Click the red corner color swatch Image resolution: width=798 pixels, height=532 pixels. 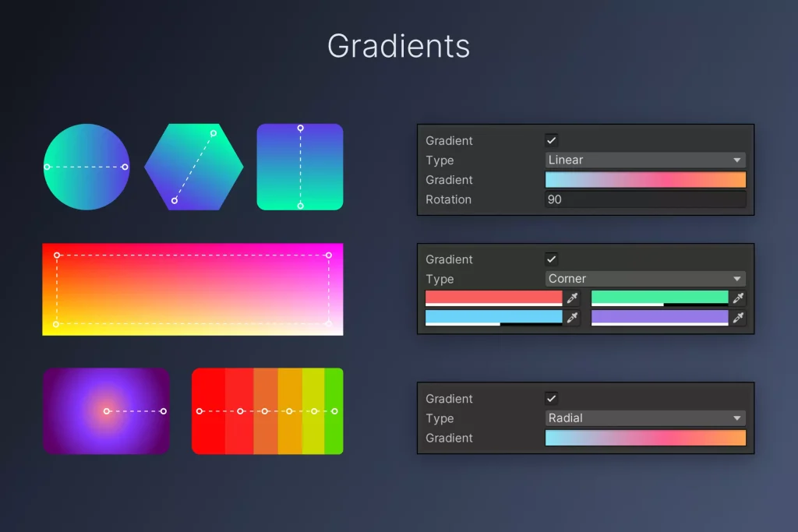pyautogui.click(x=493, y=297)
